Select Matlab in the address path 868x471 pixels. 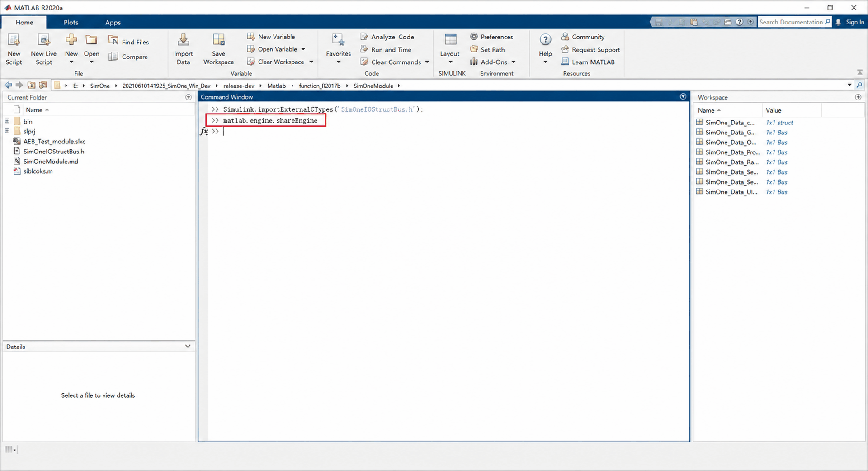tap(276, 86)
